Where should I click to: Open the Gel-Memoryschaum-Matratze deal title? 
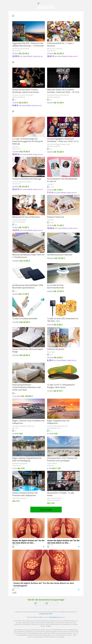[x=60, y=255]
